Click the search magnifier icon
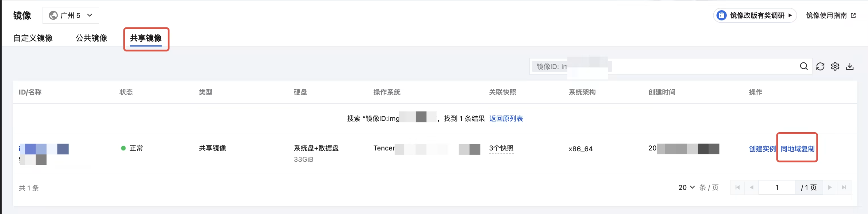This screenshot has height=214, width=868. [804, 66]
